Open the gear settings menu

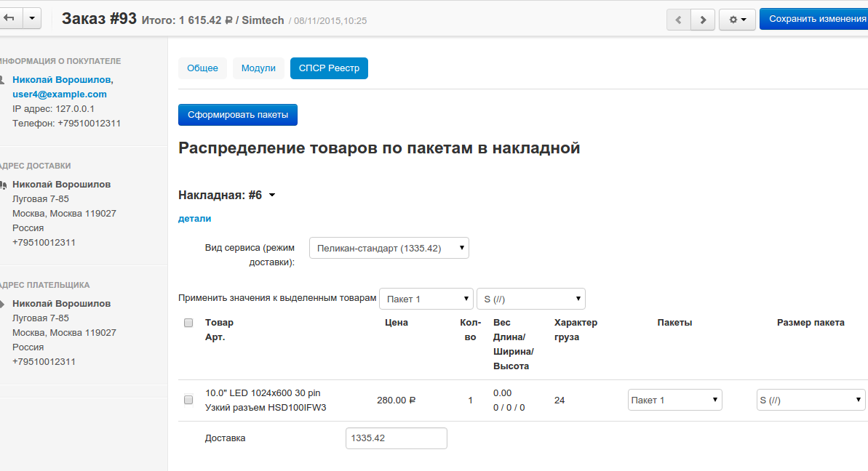click(x=737, y=20)
